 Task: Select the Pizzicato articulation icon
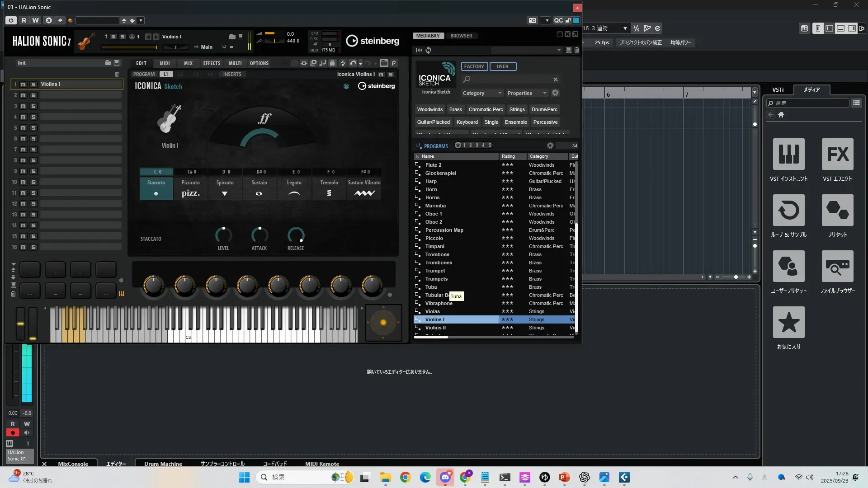tap(190, 193)
